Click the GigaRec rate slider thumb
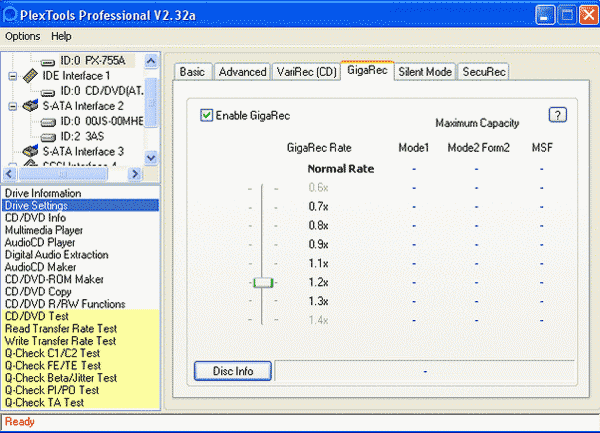600x433 pixels. pyautogui.click(x=263, y=283)
